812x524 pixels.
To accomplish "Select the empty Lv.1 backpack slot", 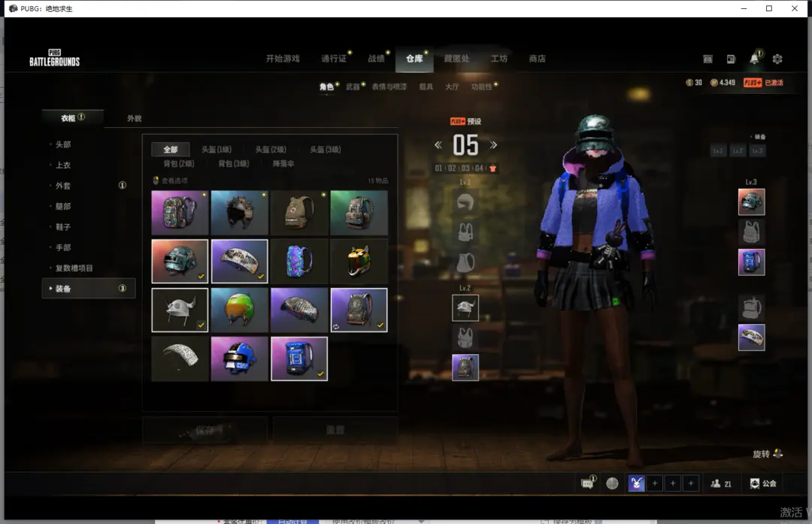I will (x=465, y=262).
